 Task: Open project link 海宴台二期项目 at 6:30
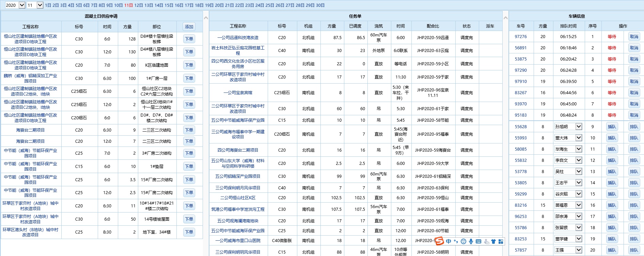(30, 130)
